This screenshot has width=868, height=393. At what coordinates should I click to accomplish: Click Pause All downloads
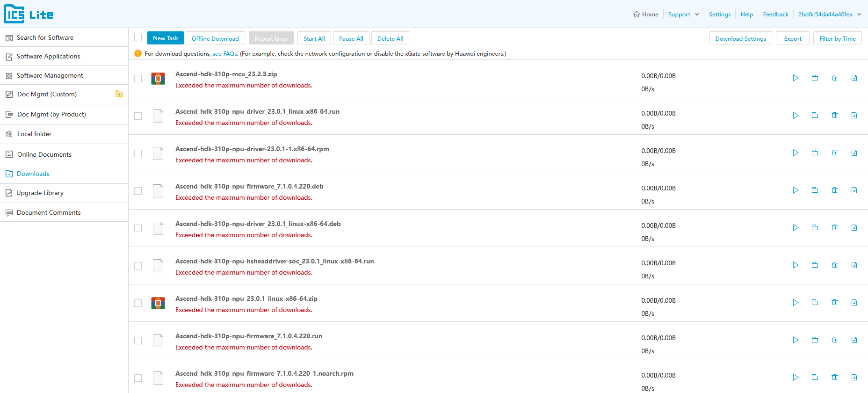(x=351, y=38)
